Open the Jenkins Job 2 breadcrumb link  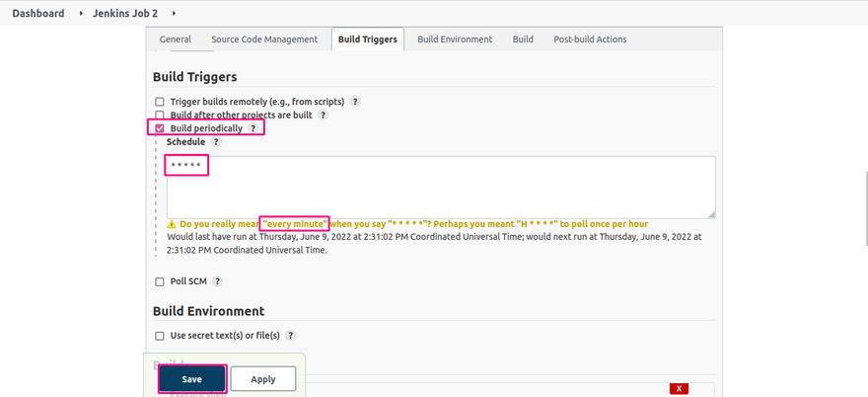click(x=125, y=13)
